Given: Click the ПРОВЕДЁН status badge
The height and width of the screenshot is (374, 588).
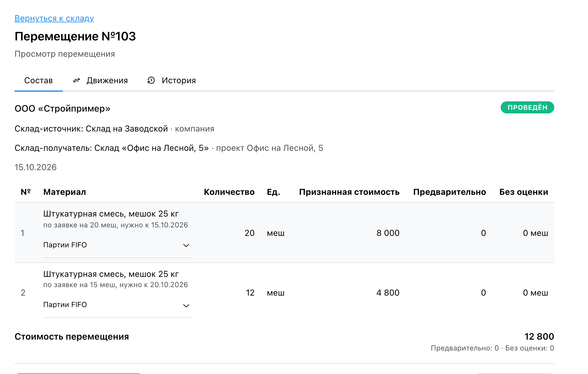Looking at the screenshot, I should tap(527, 107).
